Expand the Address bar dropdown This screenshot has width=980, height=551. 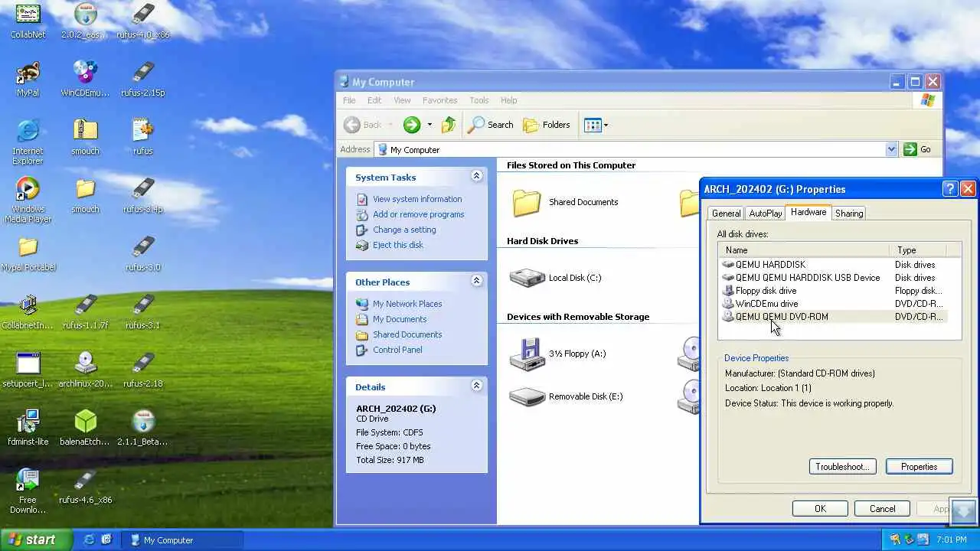pos(891,149)
